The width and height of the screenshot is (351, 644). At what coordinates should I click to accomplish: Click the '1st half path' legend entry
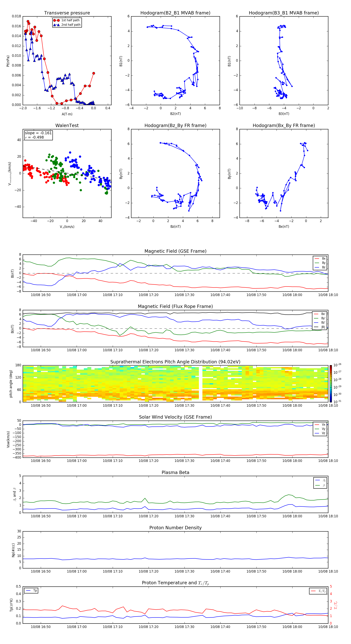67,20
